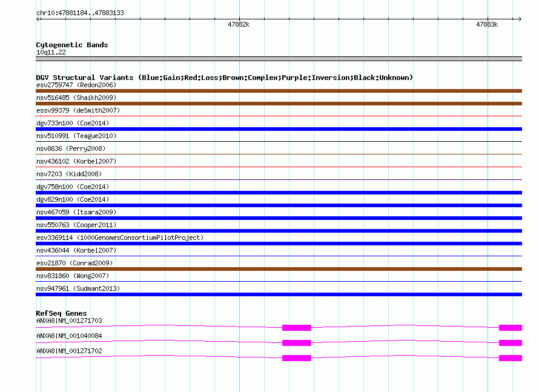This screenshot has height=392, width=539.
Task: Click the chr10:47881184..47883133 region label
Action: (80, 13)
